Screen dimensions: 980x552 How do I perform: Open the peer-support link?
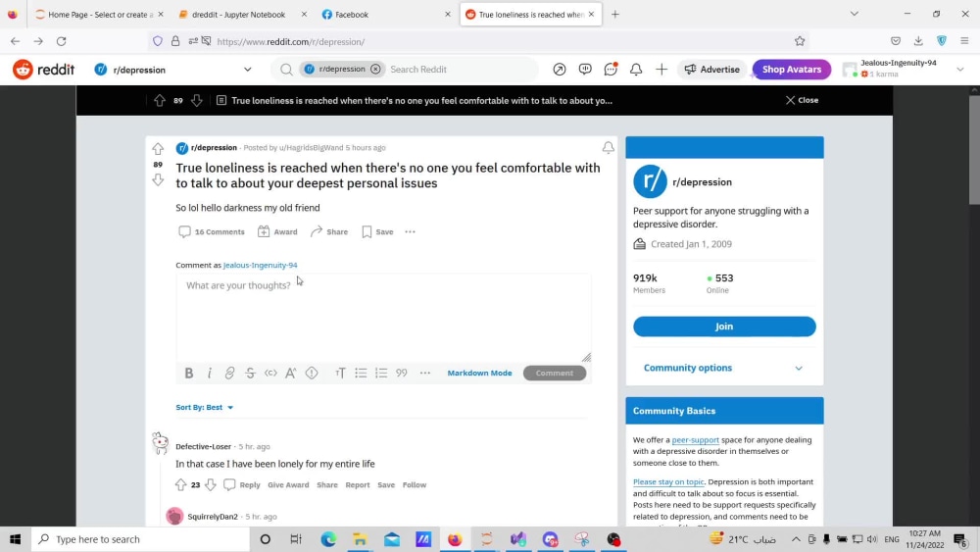tap(695, 440)
